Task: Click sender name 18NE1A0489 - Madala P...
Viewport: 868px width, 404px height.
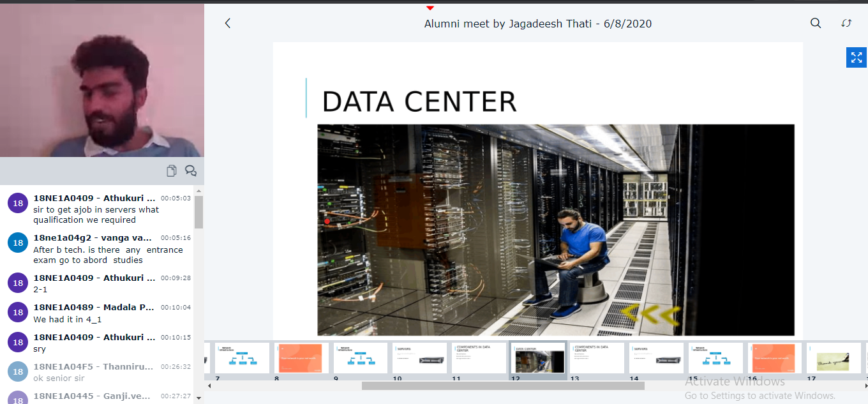Action: [94, 308]
